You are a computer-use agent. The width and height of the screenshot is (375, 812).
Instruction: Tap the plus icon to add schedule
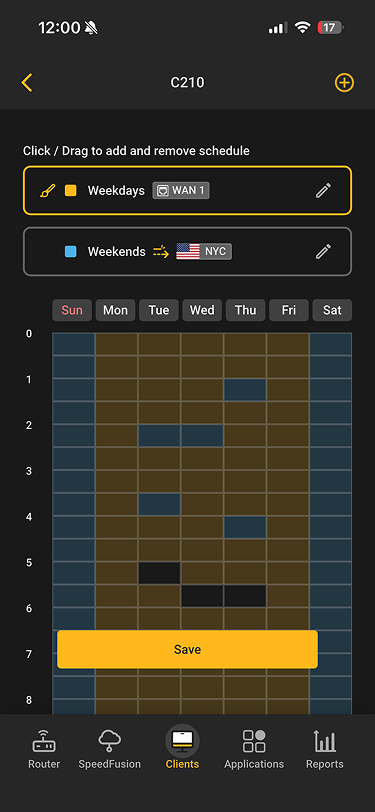[x=344, y=83]
